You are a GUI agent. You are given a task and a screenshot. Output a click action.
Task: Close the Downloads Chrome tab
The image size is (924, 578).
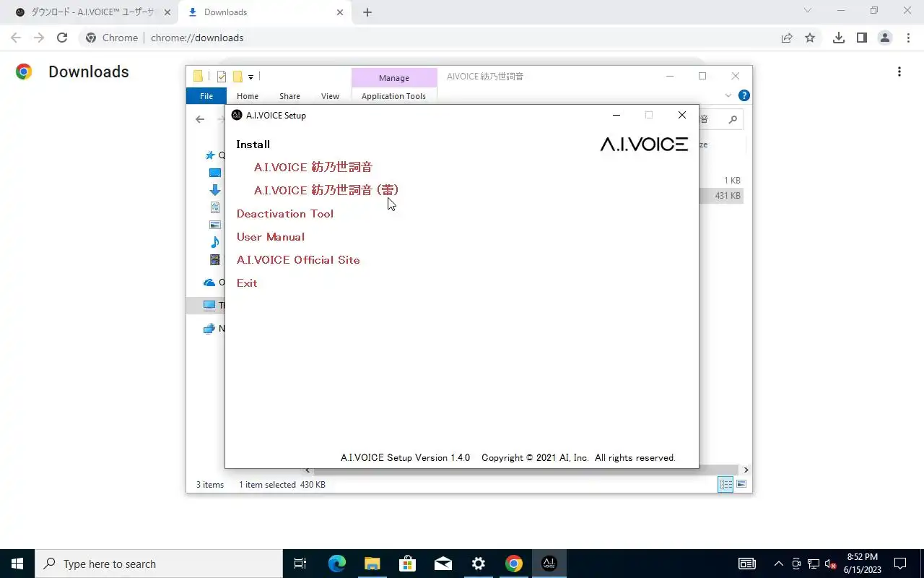click(340, 12)
